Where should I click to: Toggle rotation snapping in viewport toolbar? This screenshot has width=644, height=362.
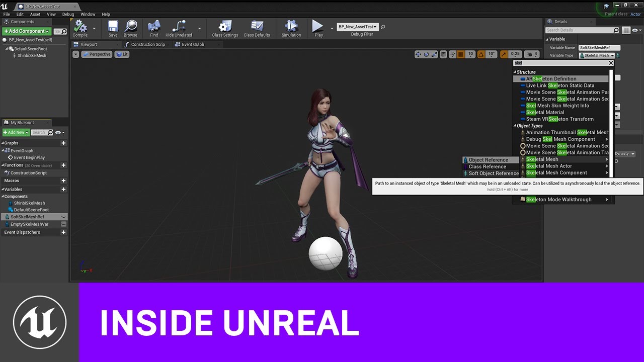pyautogui.click(x=481, y=54)
